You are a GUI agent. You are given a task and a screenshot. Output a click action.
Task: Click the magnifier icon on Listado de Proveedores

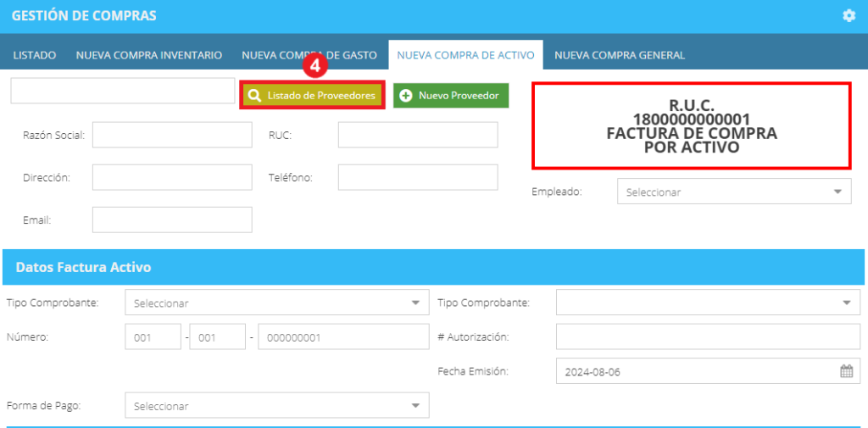click(x=254, y=96)
